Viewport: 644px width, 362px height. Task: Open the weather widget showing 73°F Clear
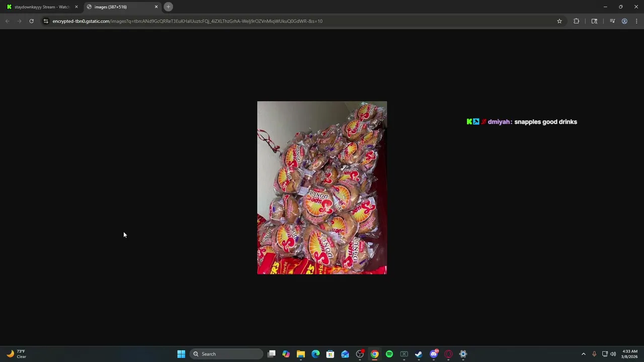(17, 354)
